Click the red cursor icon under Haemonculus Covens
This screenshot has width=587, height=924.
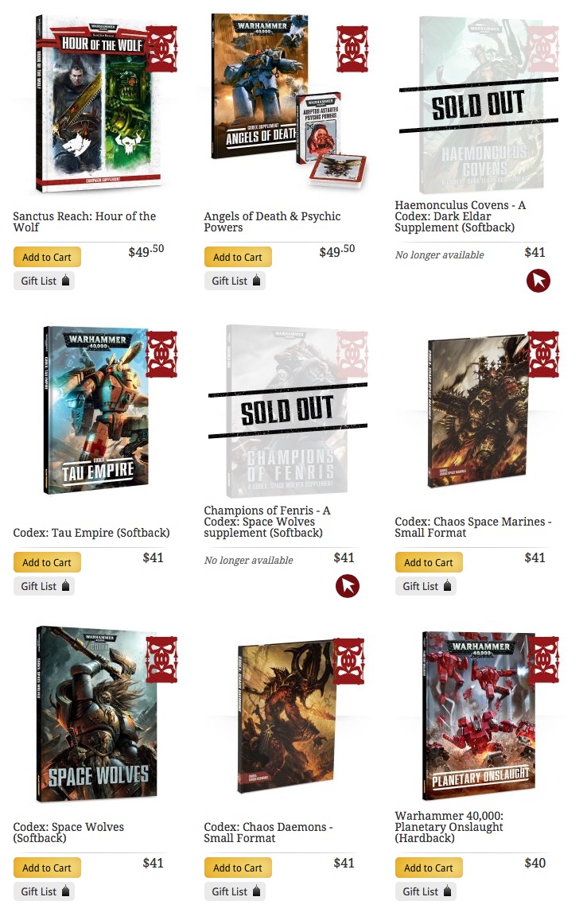click(538, 281)
